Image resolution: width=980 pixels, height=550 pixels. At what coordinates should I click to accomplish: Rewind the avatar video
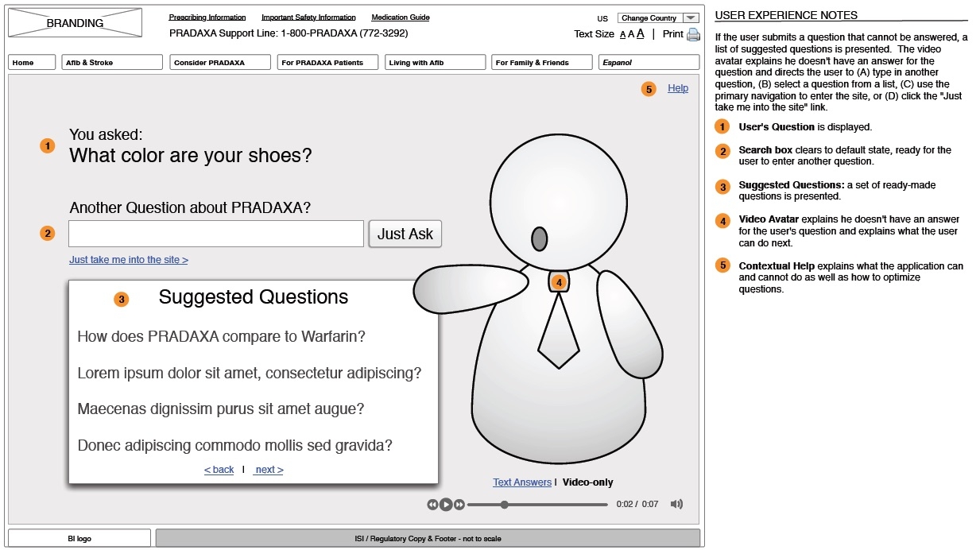tap(432, 505)
